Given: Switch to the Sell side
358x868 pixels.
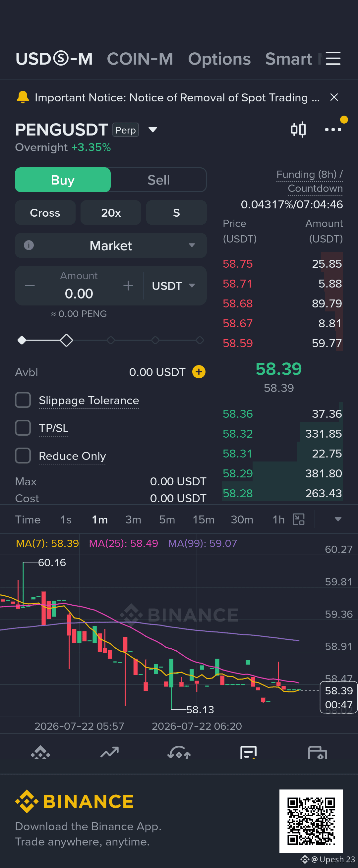Looking at the screenshot, I should [x=158, y=180].
